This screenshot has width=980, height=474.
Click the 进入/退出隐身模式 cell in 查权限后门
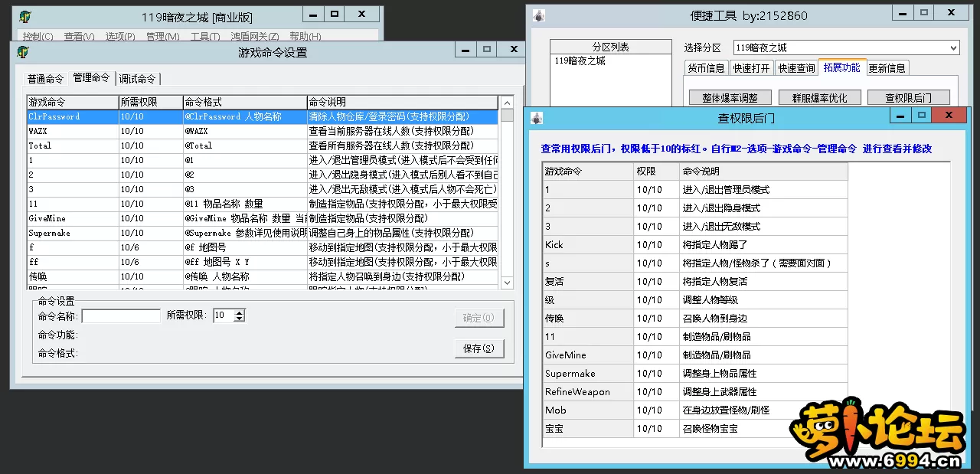pyautogui.click(x=763, y=208)
